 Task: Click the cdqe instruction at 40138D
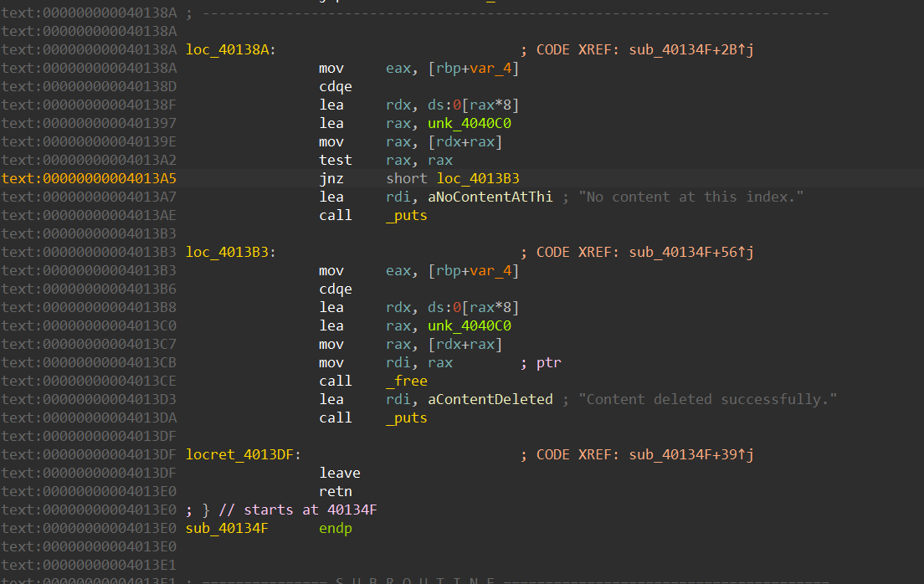336,87
